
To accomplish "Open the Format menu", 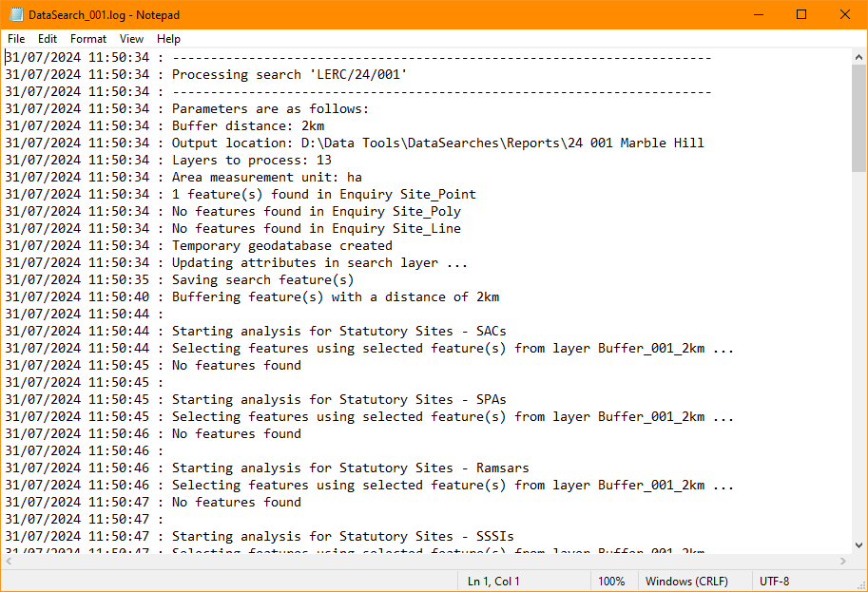I will [88, 39].
